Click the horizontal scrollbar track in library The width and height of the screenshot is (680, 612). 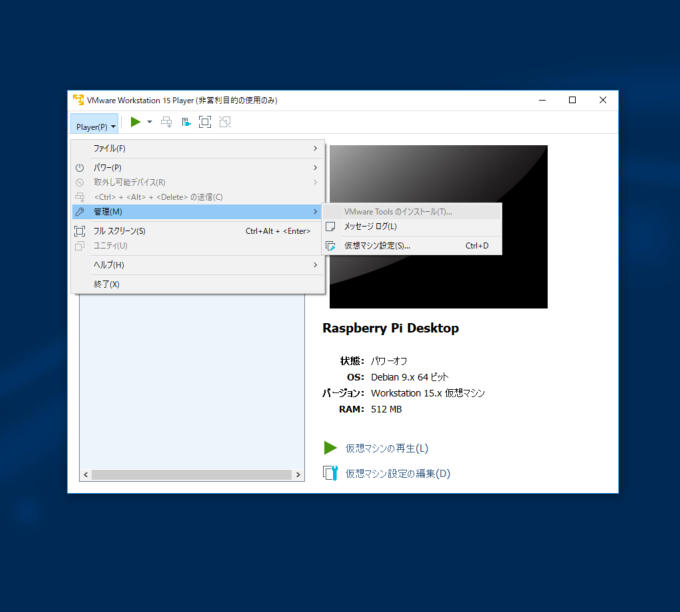point(192,475)
